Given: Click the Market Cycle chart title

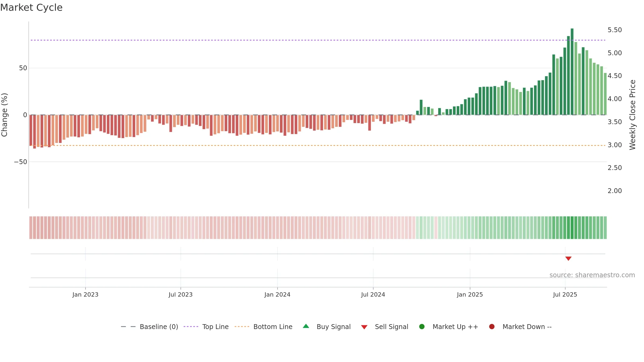Looking at the screenshot, I should point(31,8).
